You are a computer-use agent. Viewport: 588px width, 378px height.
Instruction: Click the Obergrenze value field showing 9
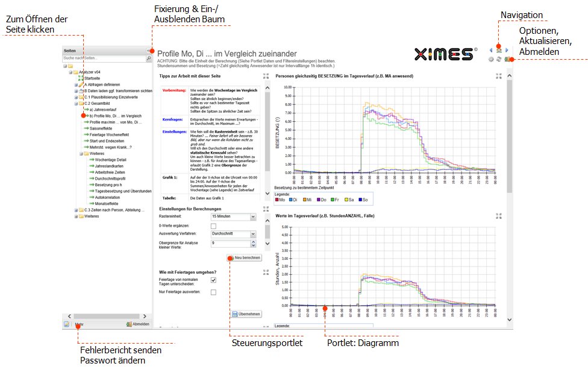pyautogui.click(x=230, y=243)
